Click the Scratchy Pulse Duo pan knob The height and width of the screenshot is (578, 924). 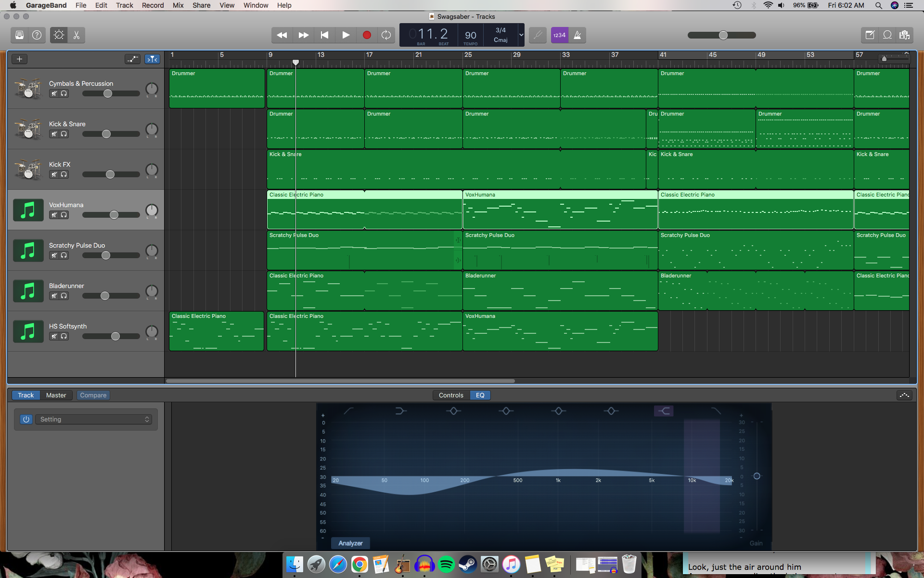pyautogui.click(x=152, y=250)
